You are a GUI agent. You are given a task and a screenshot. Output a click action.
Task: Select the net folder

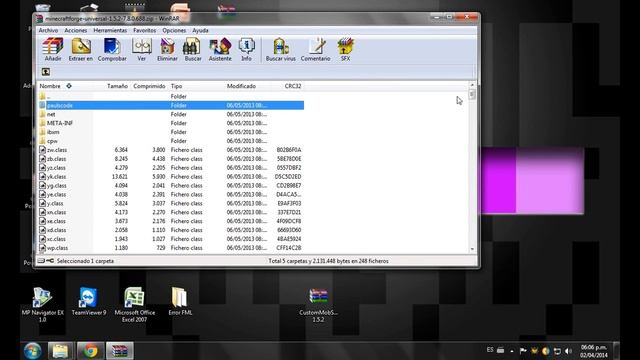point(171,114)
